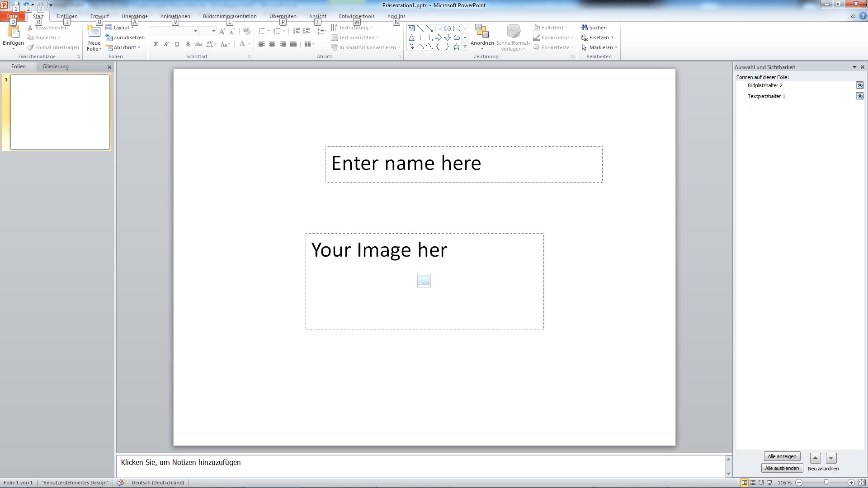Open Abschnitt section dropdown

[x=123, y=47]
